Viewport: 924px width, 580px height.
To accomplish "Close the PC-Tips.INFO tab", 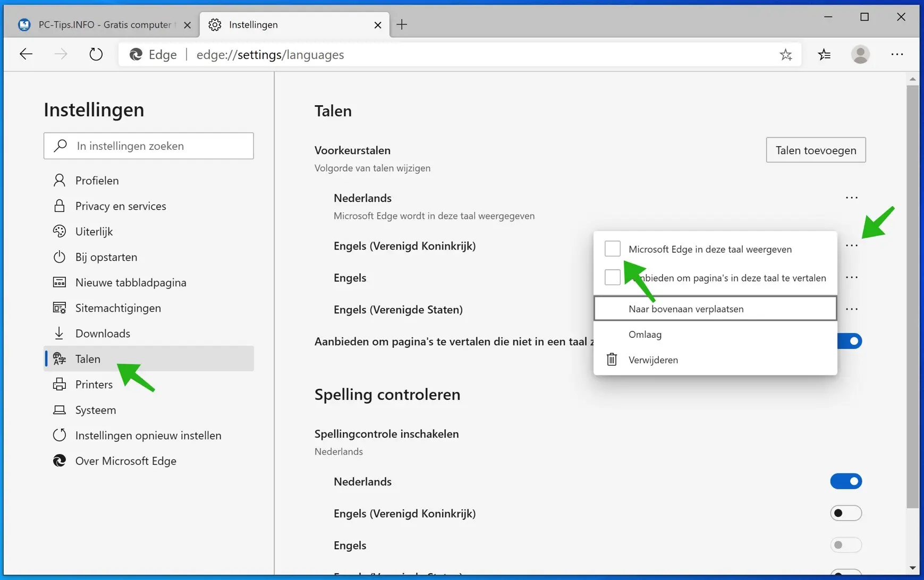I will 187,25.
